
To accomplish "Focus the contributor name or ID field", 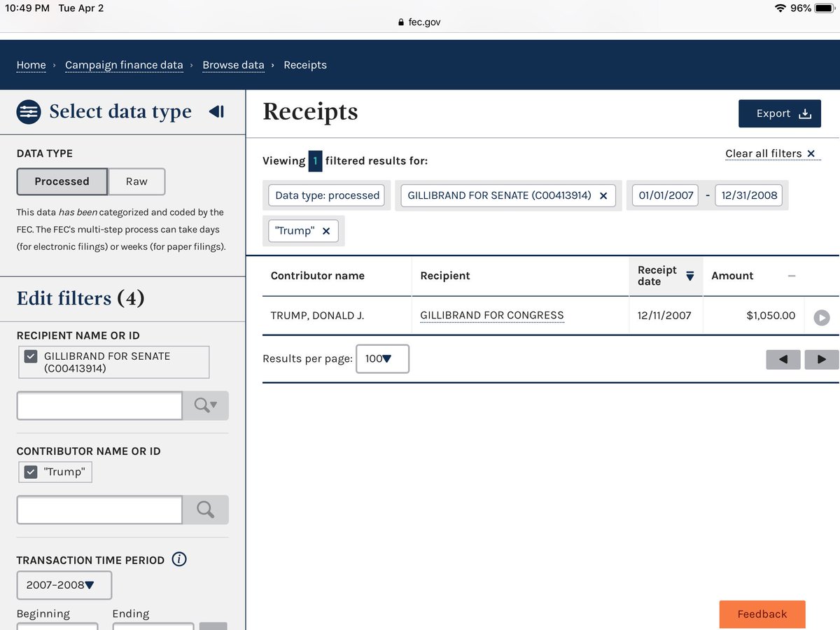I will tap(99, 510).
